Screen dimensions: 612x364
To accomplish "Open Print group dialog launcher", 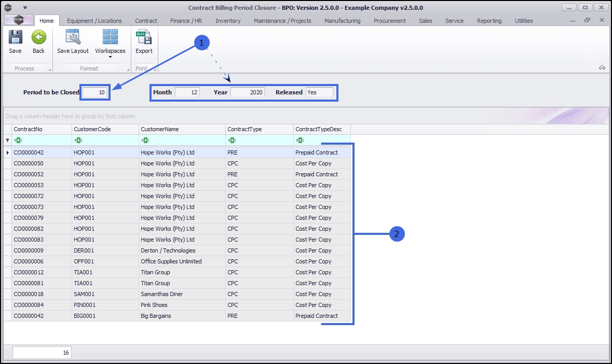I will 155,70.
